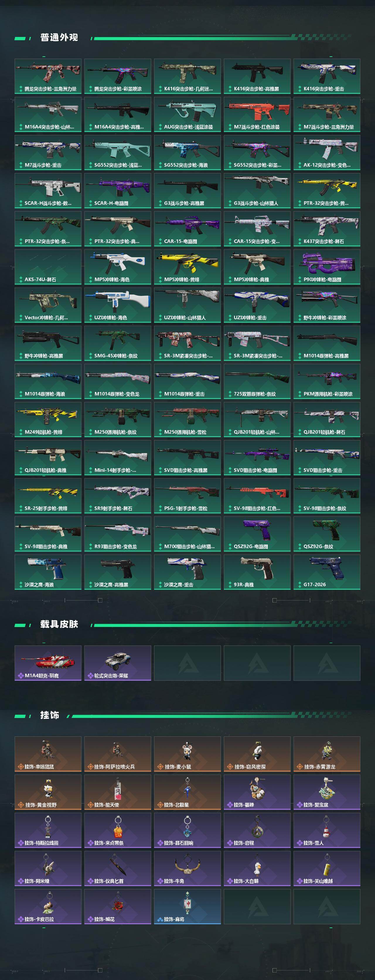
Task: Click the 挂饰-关山难越 yellow charm
Action: pos(327,868)
